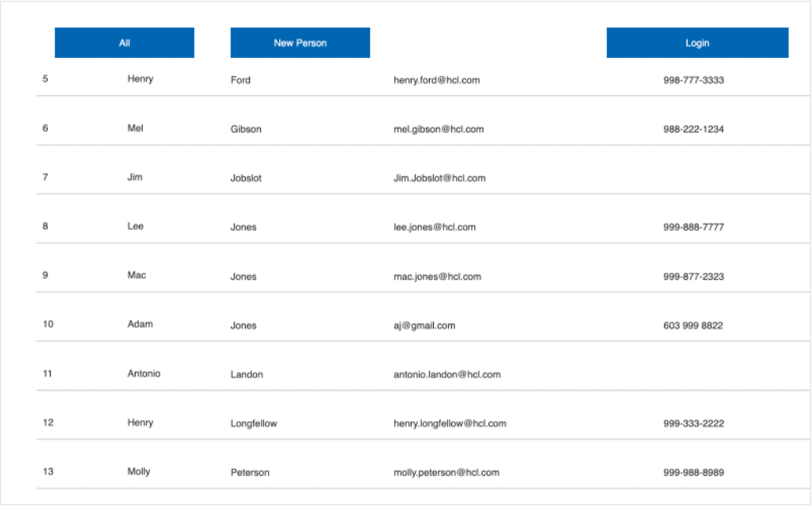Image resolution: width=812 pixels, height=506 pixels.
Task: Click last name Ford
Action: pyautogui.click(x=240, y=80)
